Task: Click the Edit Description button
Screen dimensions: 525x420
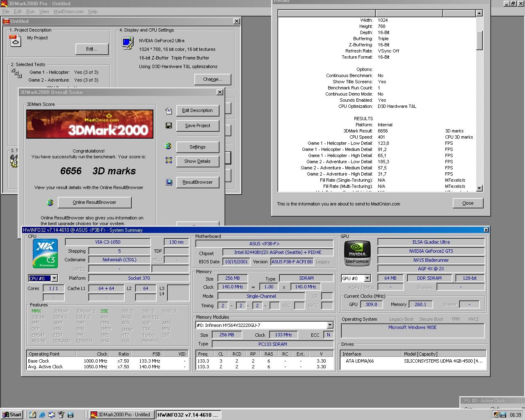Action: point(197,110)
